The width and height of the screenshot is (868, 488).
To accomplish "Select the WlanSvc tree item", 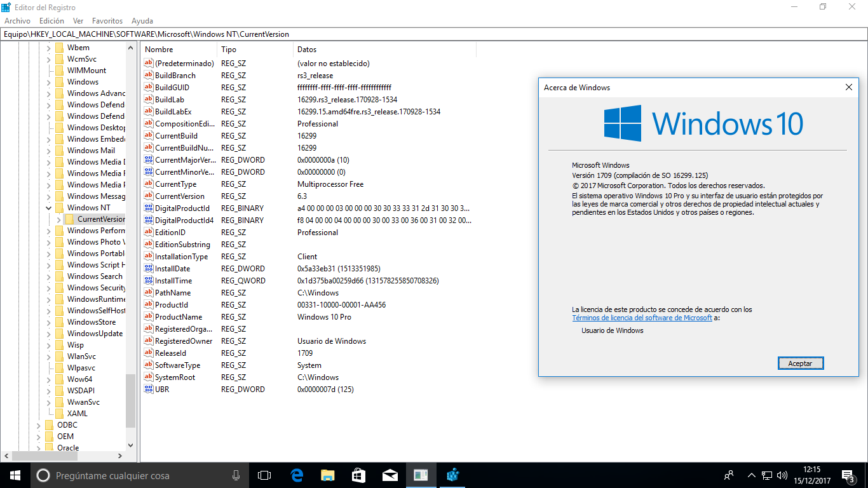I will [81, 356].
